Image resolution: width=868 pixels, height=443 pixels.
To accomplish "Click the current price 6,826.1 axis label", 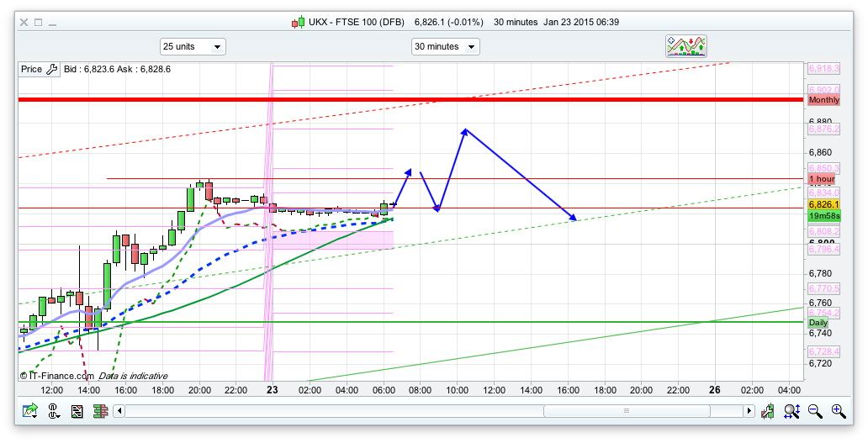I will 821,204.
